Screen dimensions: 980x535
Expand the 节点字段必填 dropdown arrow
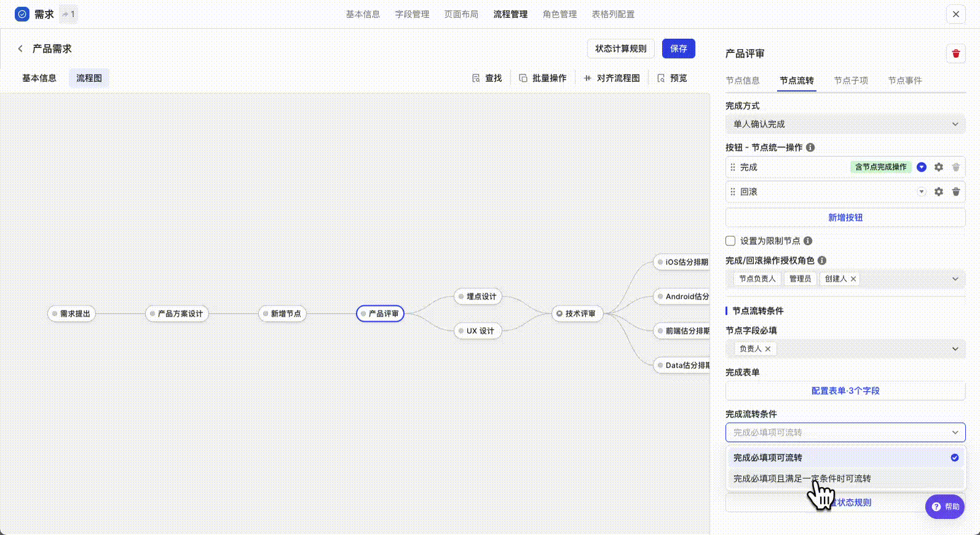[955, 349]
